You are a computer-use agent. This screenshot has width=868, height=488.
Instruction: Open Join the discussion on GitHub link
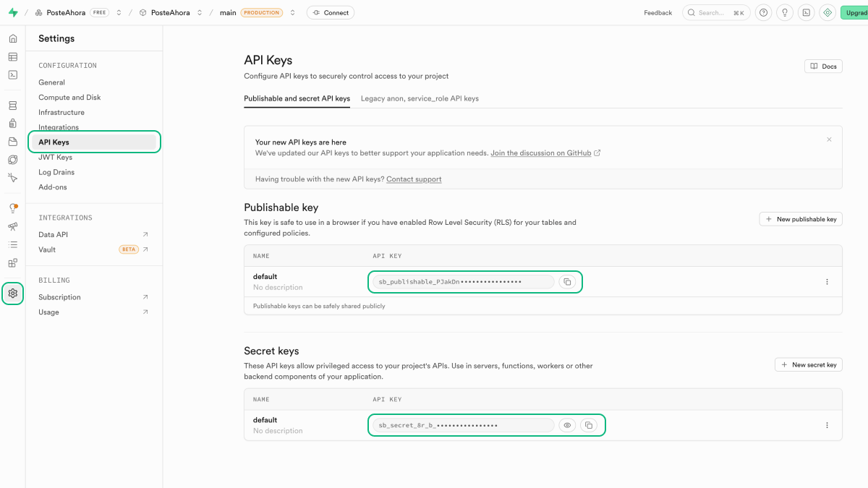pos(540,153)
